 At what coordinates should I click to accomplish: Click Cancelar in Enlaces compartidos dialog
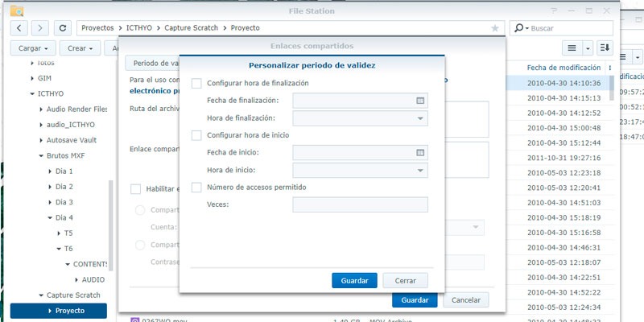466,300
